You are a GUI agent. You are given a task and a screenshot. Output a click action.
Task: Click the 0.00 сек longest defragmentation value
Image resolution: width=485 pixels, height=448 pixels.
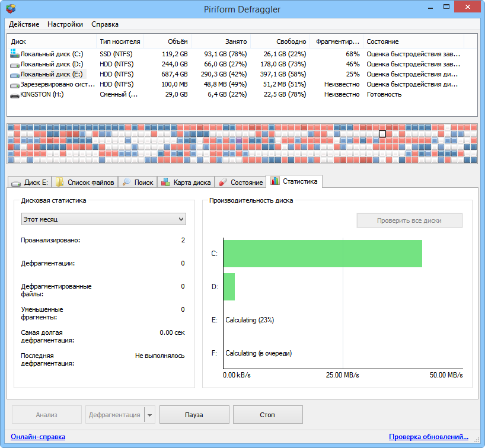[x=172, y=332]
